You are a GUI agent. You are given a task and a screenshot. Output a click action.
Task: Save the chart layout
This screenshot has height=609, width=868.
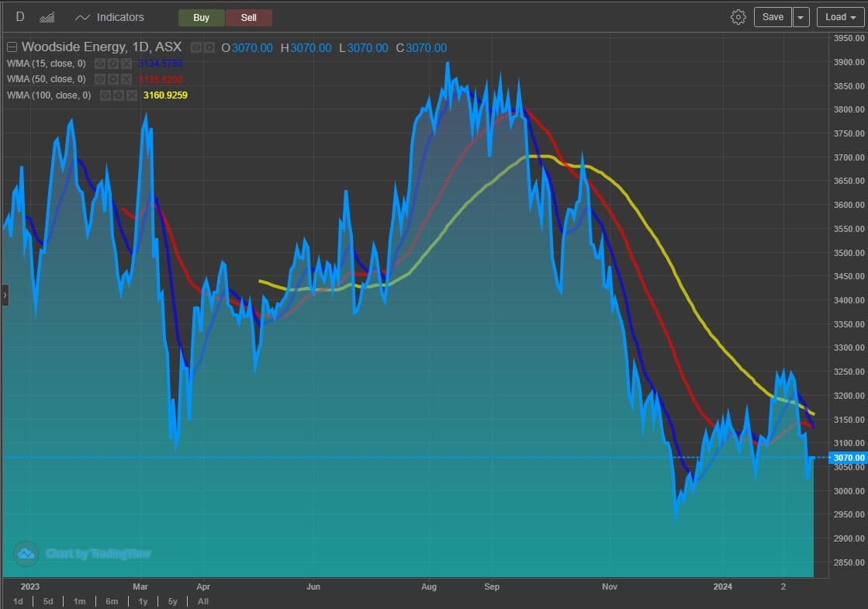pos(773,17)
